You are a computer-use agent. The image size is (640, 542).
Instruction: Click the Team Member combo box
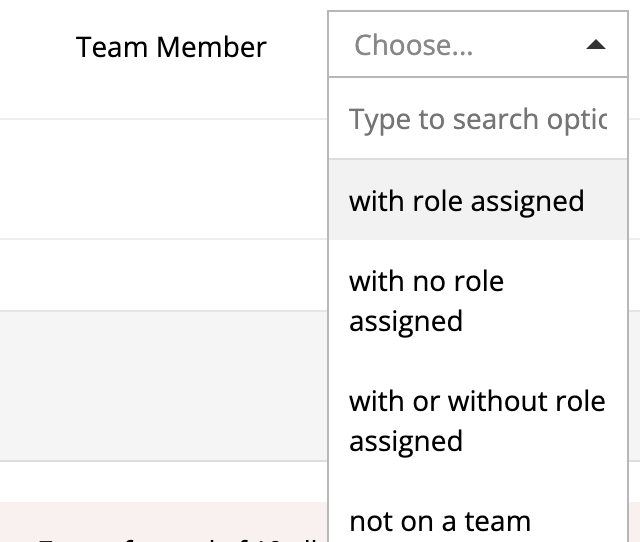[478, 45]
